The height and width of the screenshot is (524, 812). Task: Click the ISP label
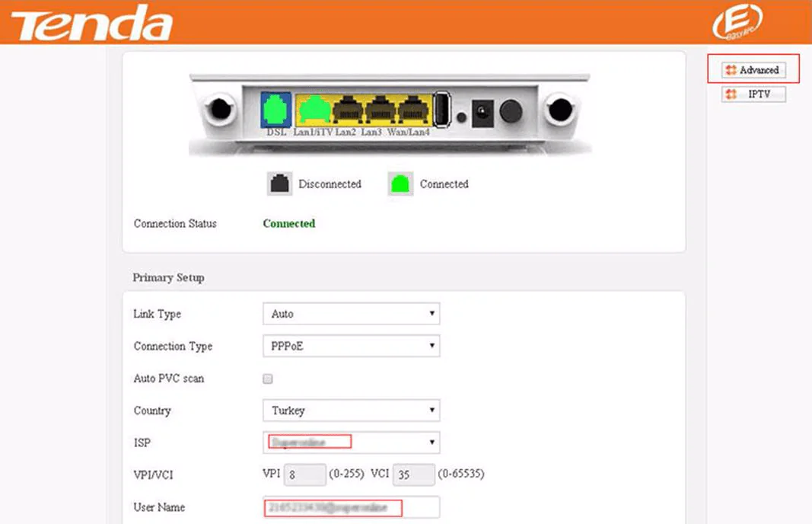point(142,443)
